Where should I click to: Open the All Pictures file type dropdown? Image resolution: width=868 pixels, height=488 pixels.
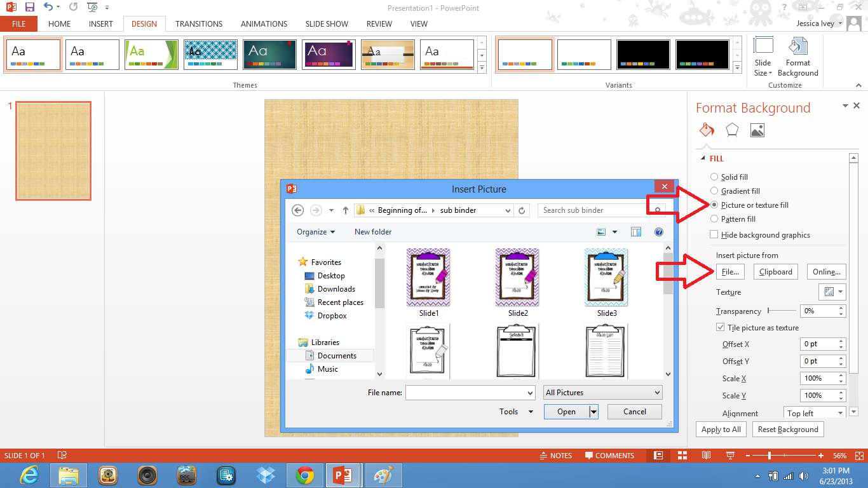603,393
